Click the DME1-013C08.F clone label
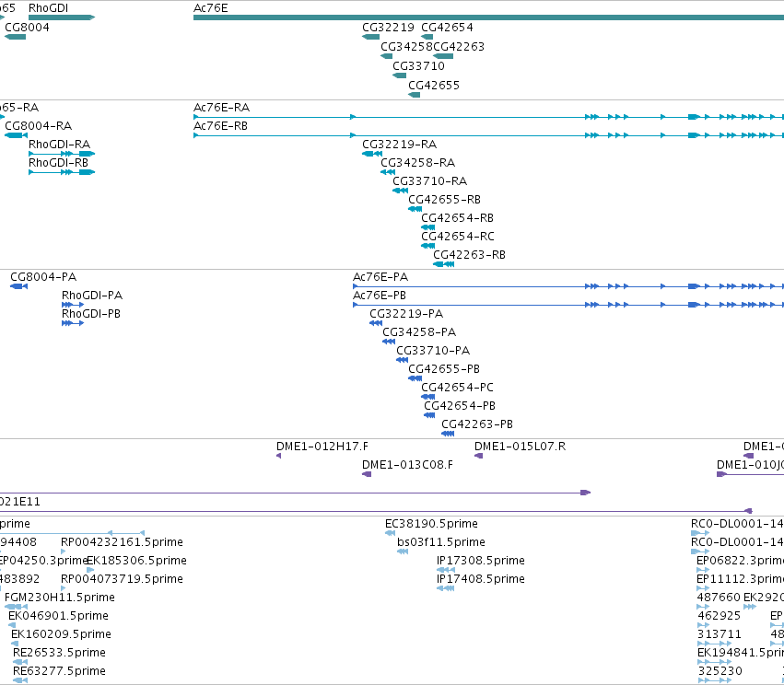 [407, 465]
